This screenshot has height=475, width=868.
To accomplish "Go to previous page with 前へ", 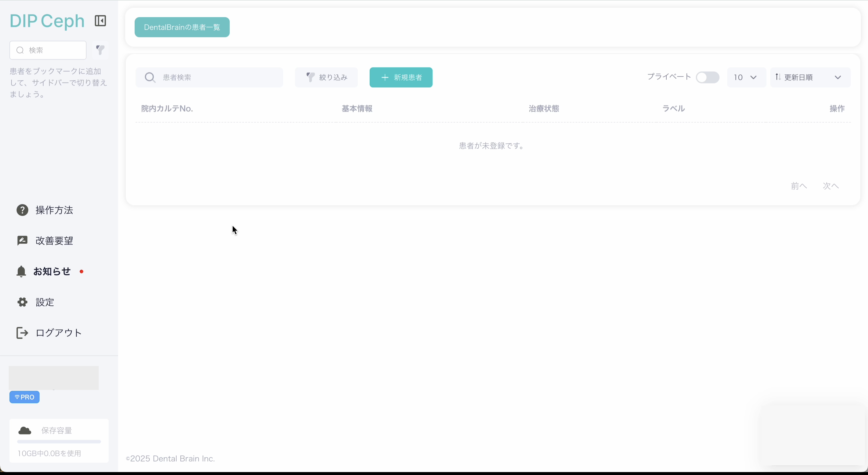I will (799, 186).
